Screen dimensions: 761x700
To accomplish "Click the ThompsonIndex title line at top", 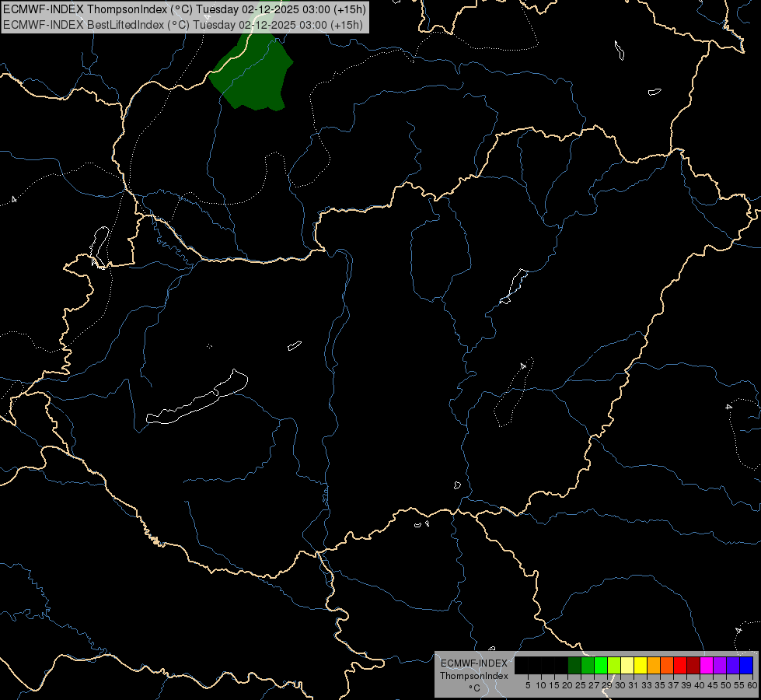I will click(x=184, y=9).
